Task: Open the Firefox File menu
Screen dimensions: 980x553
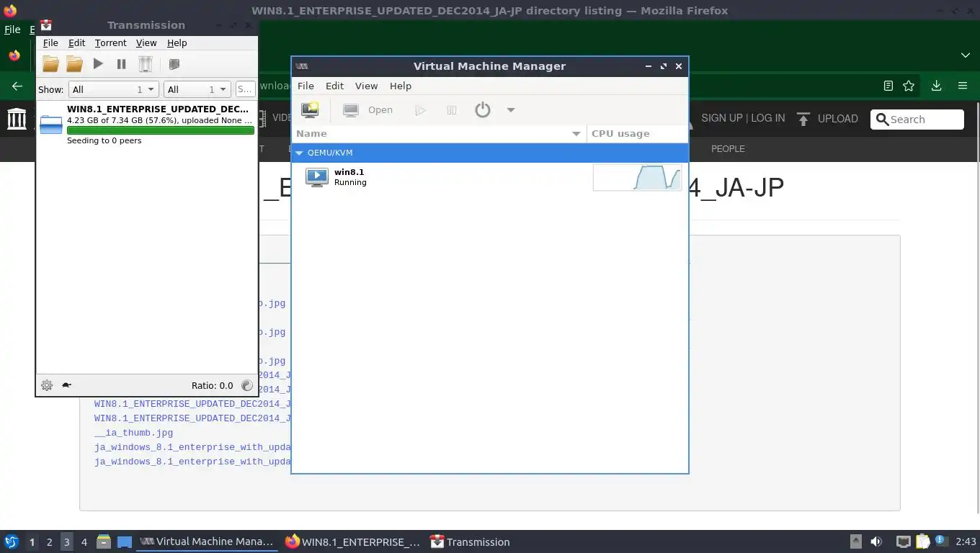Action: (12, 30)
